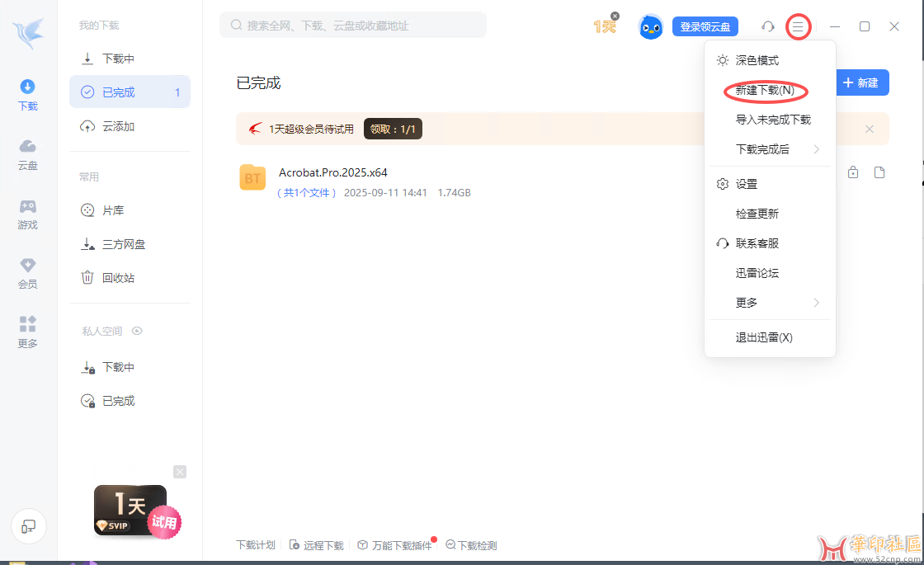Viewport: 924px width, 565px height.
Task: Open 下载计划 at the bottom bar
Action: pos(256,545)
